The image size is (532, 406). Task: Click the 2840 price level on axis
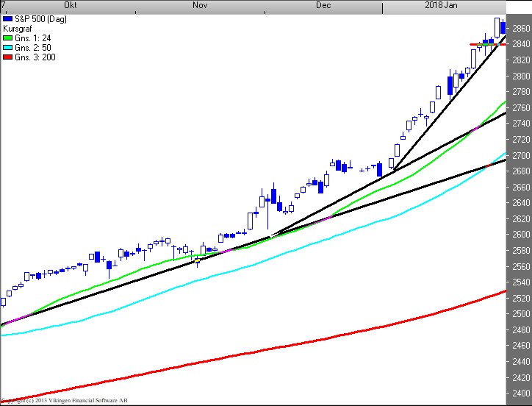pos(521,44)
